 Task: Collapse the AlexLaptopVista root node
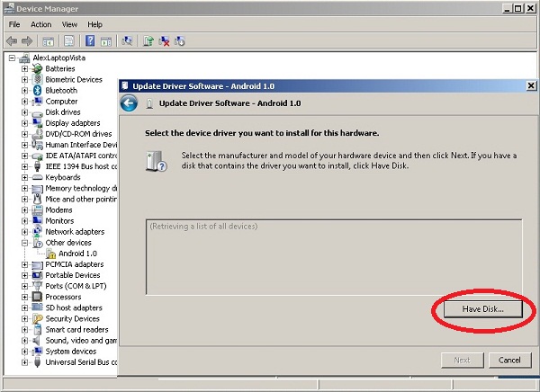pos(12,58)
